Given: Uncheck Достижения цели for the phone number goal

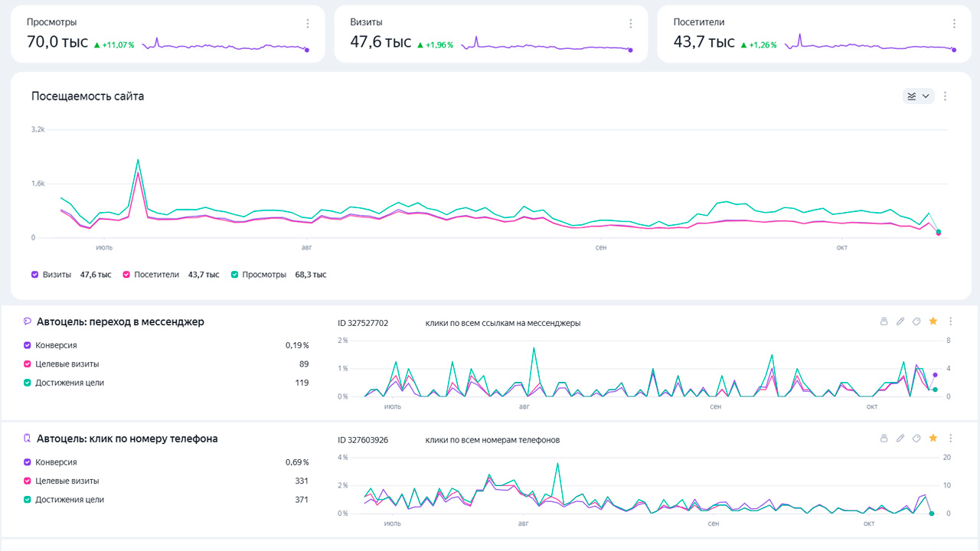Looking at the screenshot, I should point(28,500).
